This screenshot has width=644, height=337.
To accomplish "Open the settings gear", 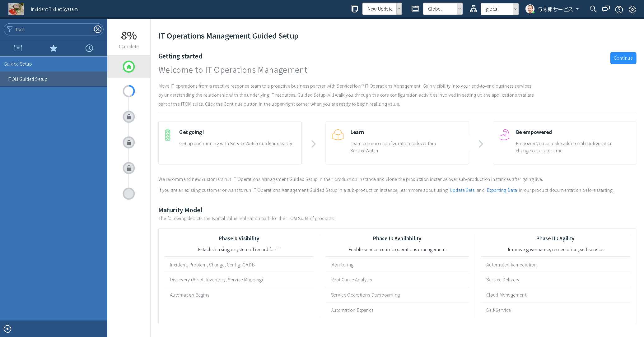I will 632,9.
